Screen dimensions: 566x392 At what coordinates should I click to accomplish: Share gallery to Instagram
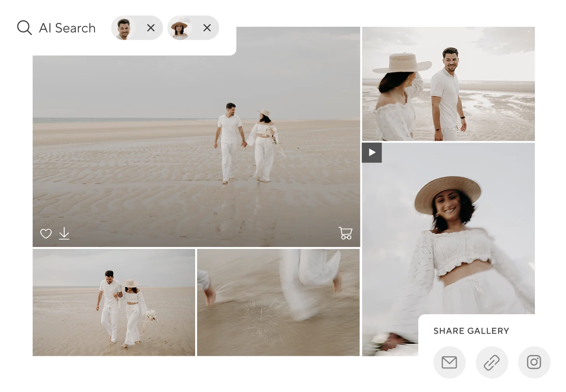click(534, 362)
